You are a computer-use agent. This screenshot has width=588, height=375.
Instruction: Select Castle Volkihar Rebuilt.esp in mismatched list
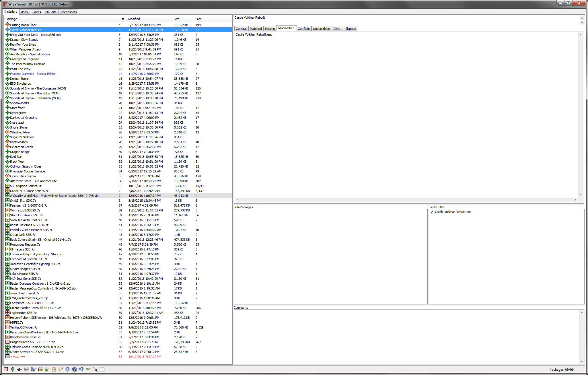coord(254,34)
